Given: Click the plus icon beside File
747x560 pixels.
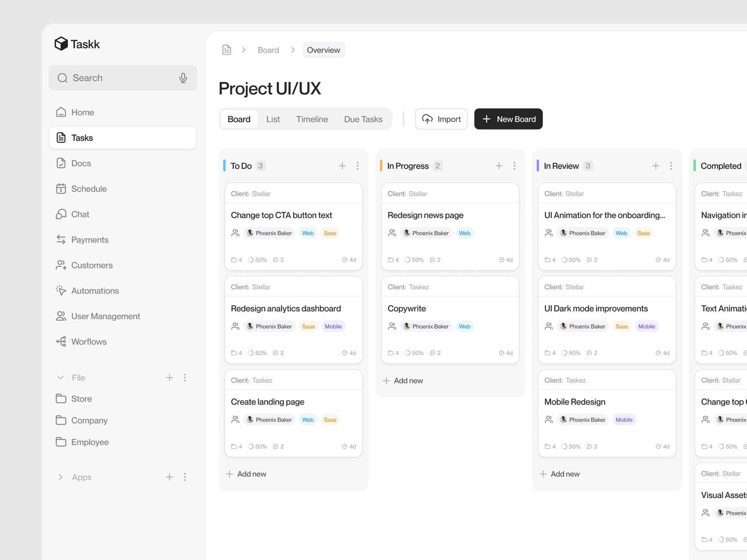Looking at the screenshot, I should (169, 377).
